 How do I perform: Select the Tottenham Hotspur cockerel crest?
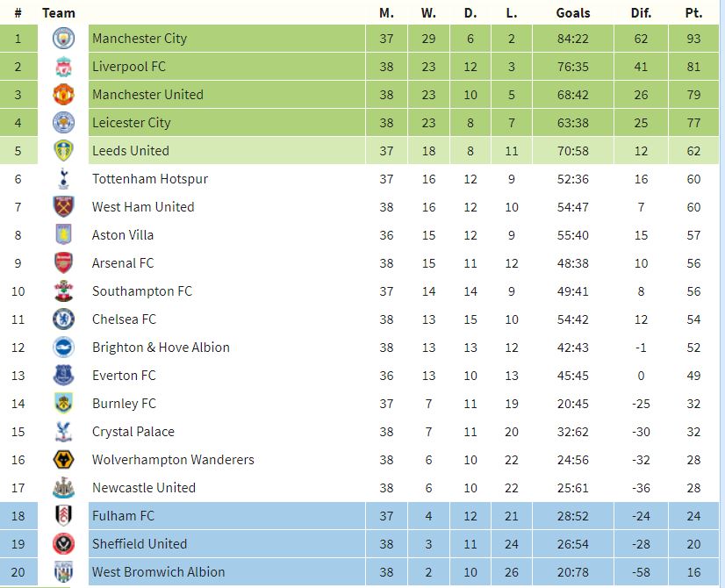(63, 179)
